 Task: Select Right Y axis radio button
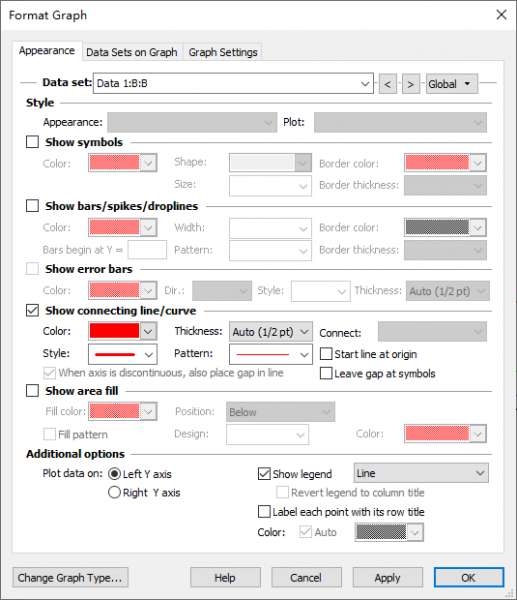click(x=114, y=492)
